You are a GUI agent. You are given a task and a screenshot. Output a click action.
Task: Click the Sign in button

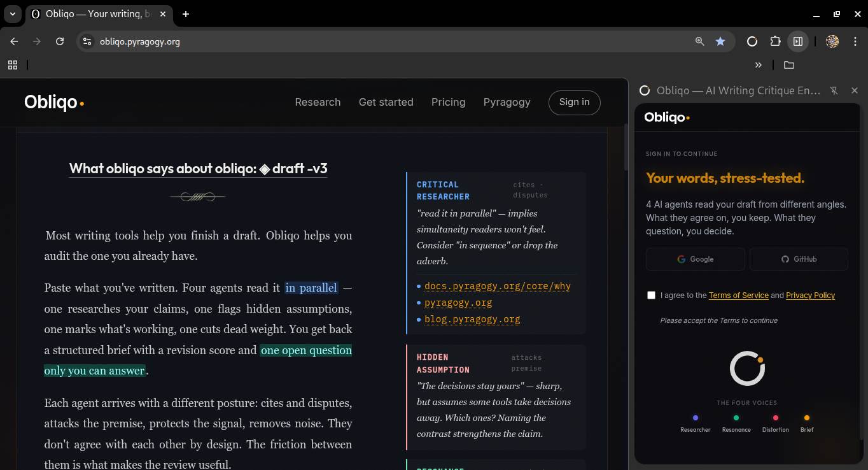[x=575, y=103]
